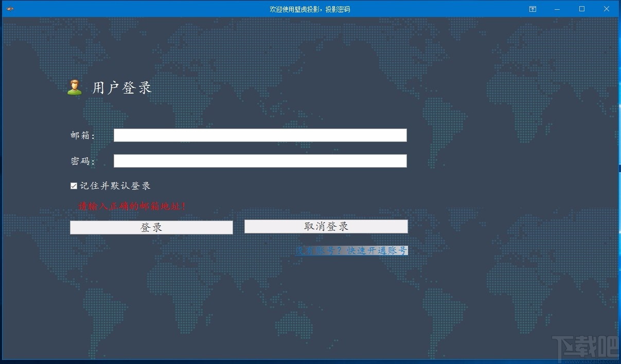The image size is (621, 364).
Task: Click the 欢迎使用壁虎投影 title bar text
Action: coord(310,9)
